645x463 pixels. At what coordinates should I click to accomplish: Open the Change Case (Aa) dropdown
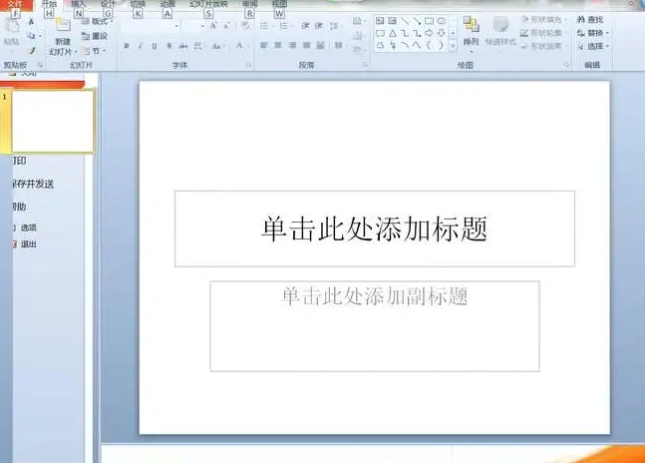217,46
